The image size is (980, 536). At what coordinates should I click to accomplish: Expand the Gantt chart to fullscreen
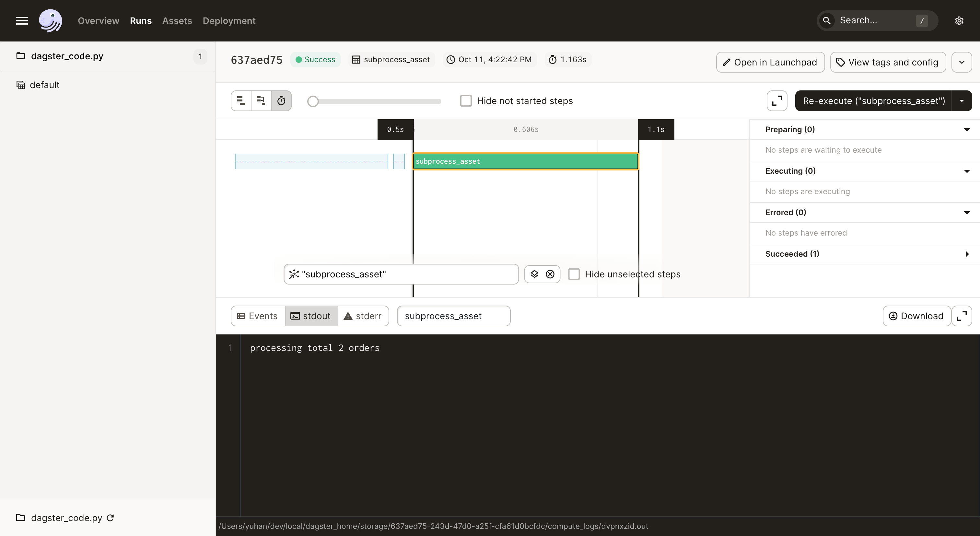click(x=776, y=100)
